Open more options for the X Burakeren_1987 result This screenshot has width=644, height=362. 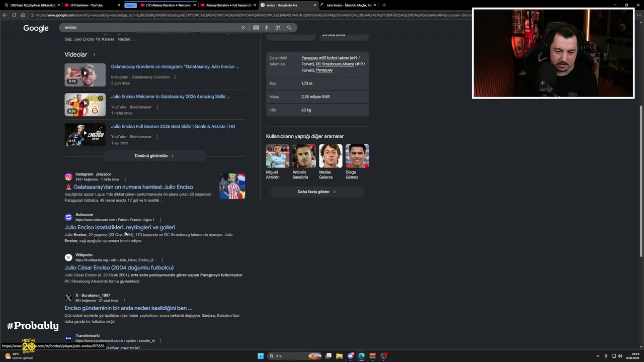tap(124, 301)
